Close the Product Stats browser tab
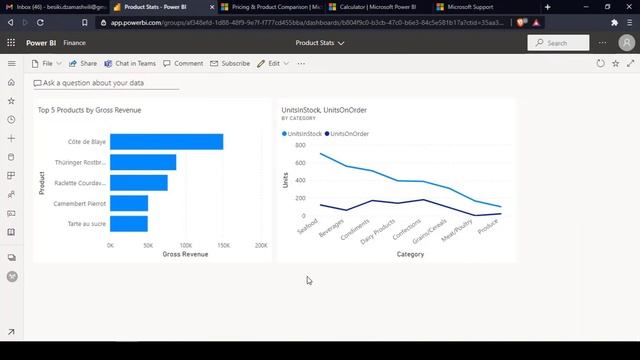Image resolution: width=640 pixels, height=360 pixels. [212, 7]
